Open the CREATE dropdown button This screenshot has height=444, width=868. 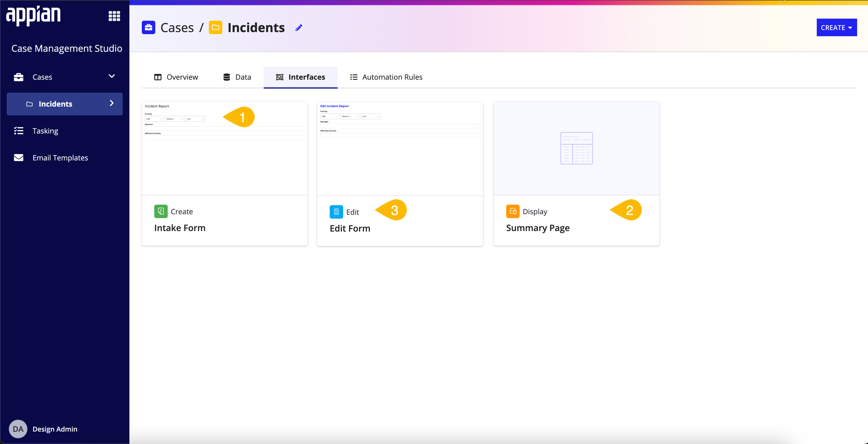[836, 27]
